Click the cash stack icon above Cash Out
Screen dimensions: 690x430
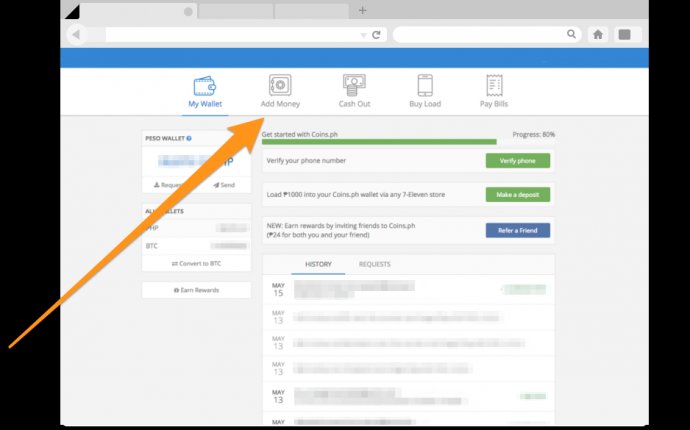[354, 85]
